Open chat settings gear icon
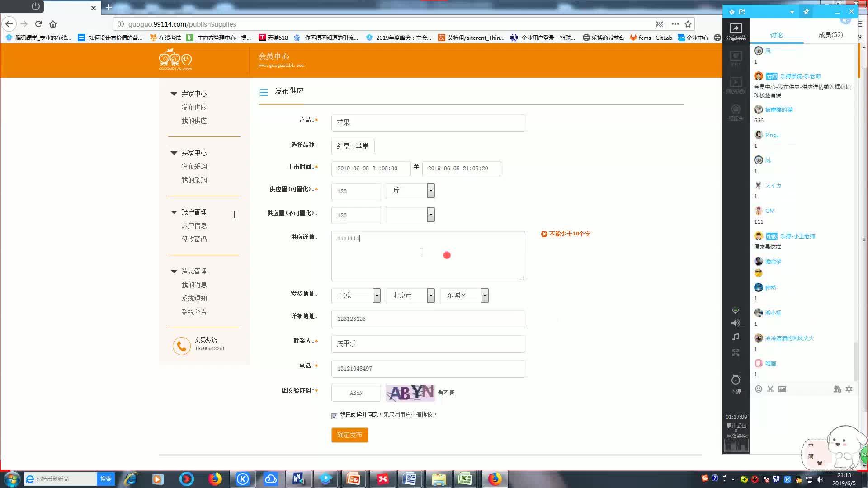This screenshot has width=868, height=488. click(x=849, y=389)
